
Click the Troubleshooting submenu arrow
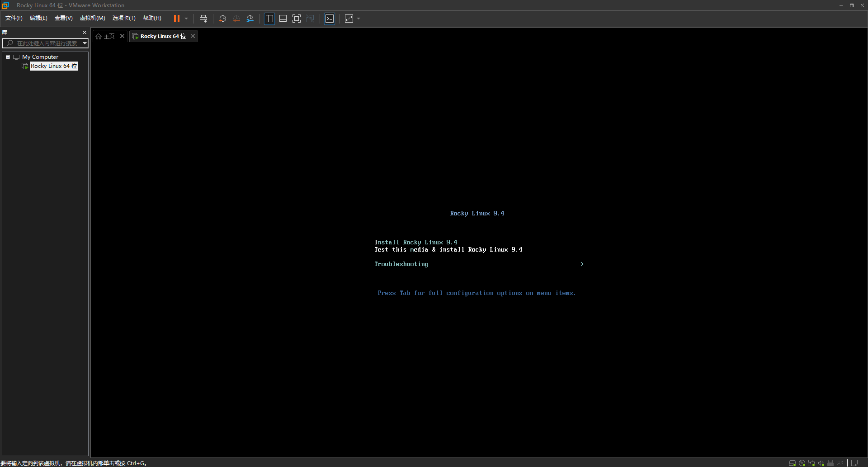(582, 264)
